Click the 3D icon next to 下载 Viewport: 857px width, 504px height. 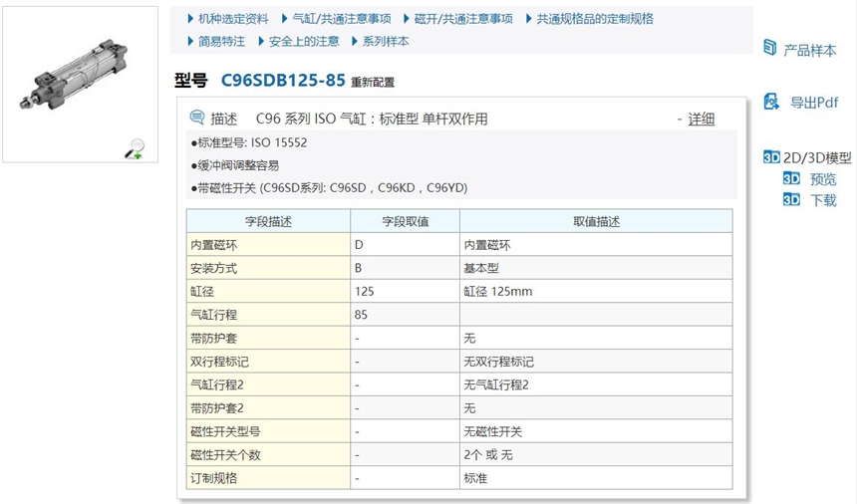pos(791,199)
